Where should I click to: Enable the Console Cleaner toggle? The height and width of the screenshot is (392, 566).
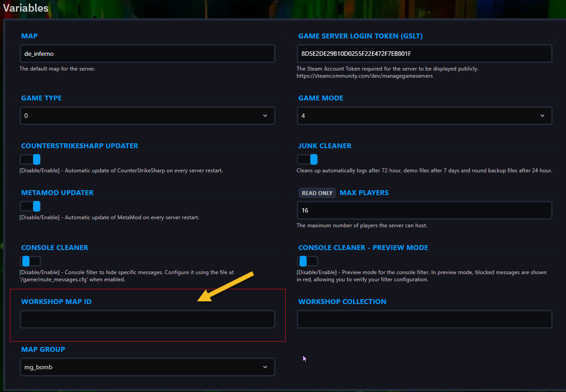pyautogui.click(x=30, y=261)
